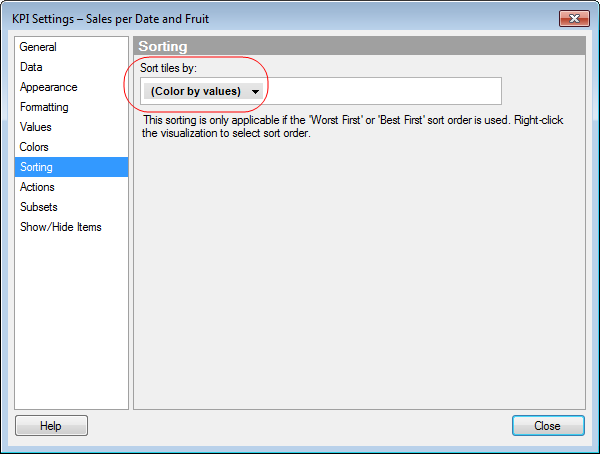Click the Close button at the bottom

548,426
